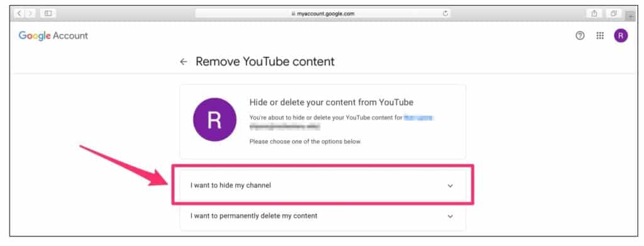The image size is (644, 246).
Task: Expand "I want to permanently delete my content"
Action: [323, 216]
